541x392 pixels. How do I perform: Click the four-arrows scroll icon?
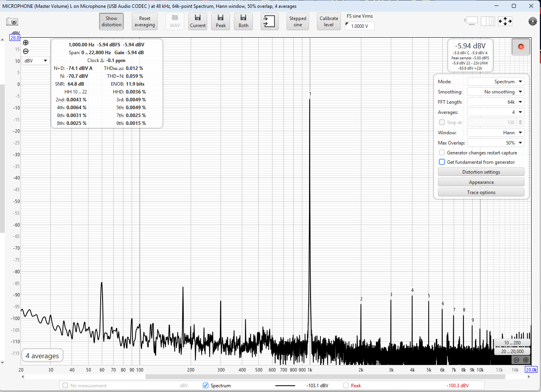(505, 21)
